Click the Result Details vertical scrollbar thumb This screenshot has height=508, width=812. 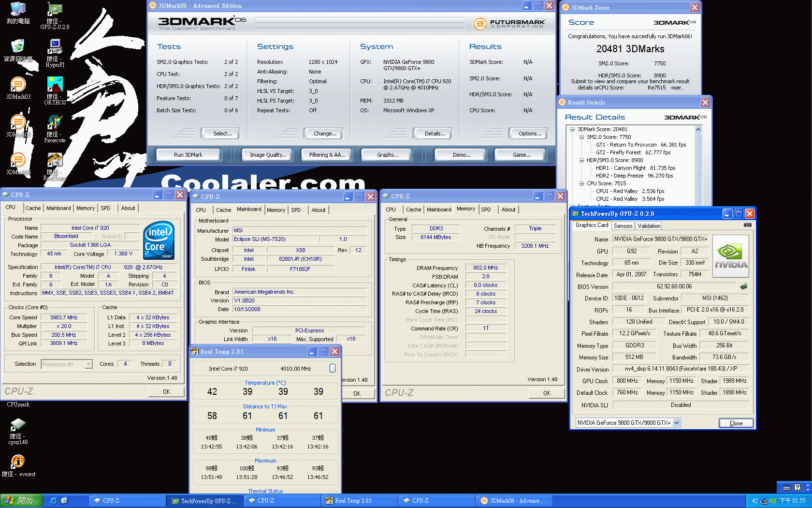[698, 169]
